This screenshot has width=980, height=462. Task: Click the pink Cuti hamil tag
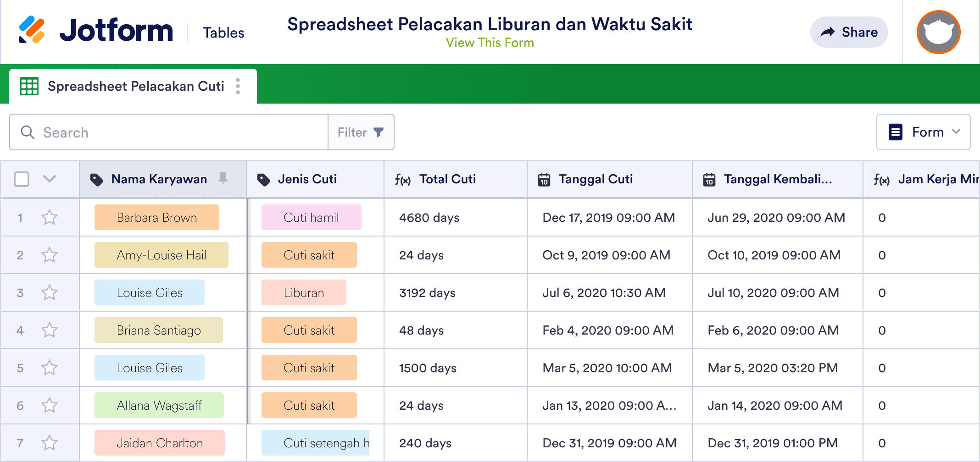[x=311, y=217]
